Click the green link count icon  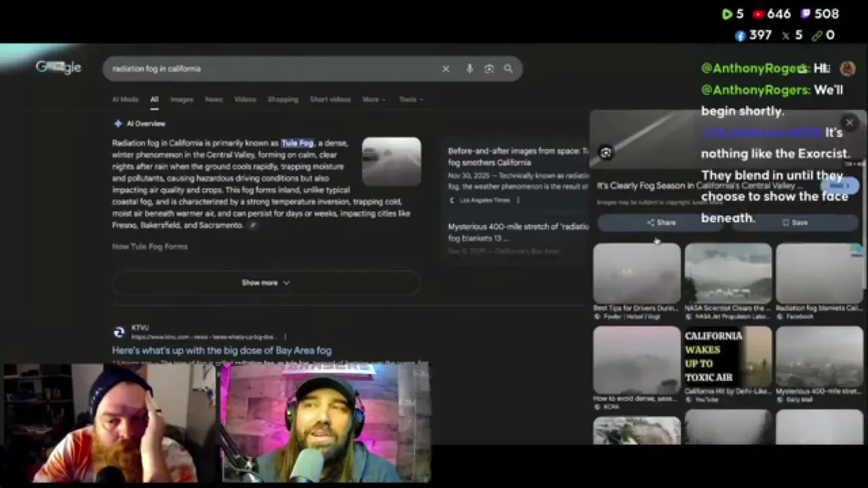(816, 35)
